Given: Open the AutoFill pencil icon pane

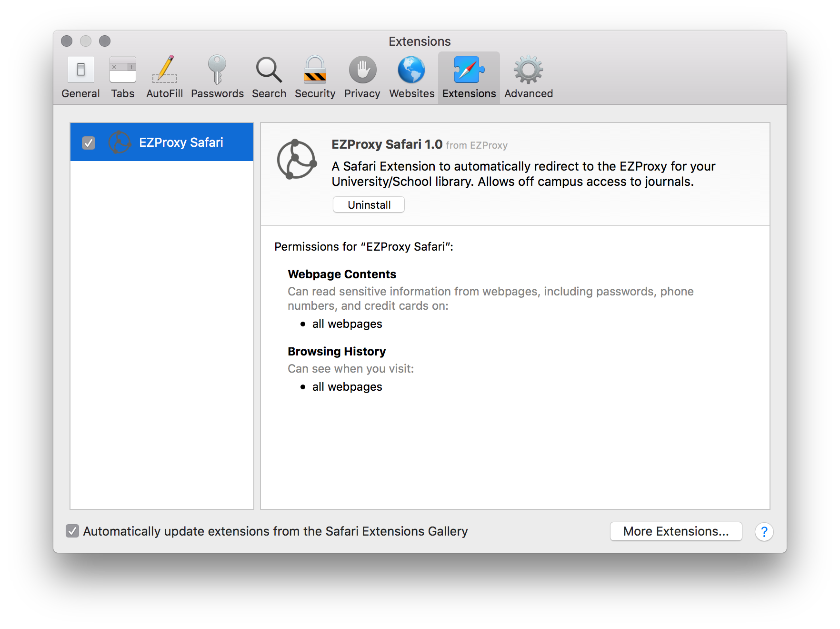Looking at the screenshot, I should click(165, 78).
